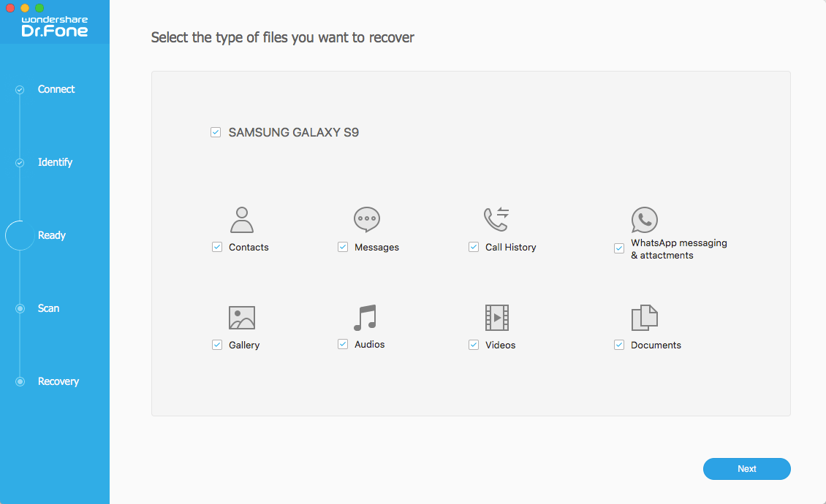This screenshot has height=504, width=826.
Task: Click the Messages speech bubble icon
Action: click(x=367, y=219)
